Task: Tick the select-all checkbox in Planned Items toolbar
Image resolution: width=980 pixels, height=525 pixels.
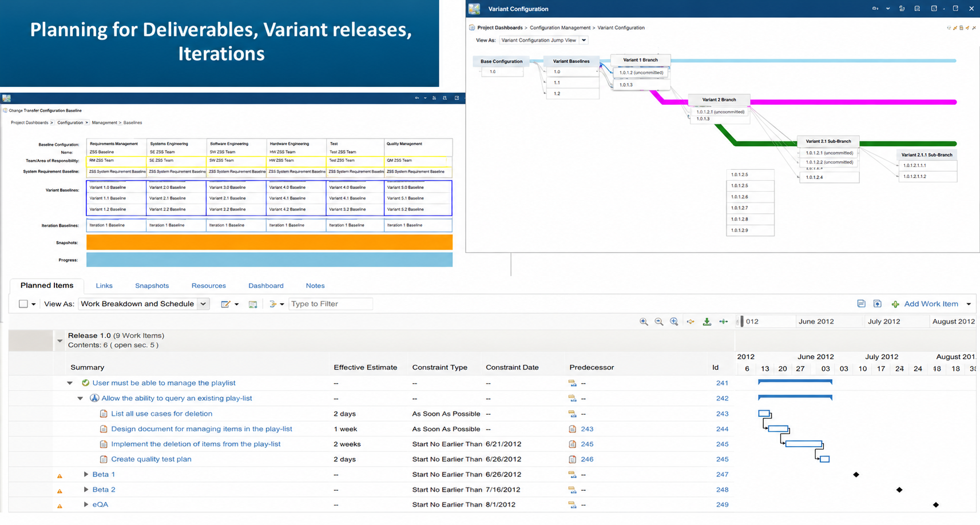Action: 23,304
